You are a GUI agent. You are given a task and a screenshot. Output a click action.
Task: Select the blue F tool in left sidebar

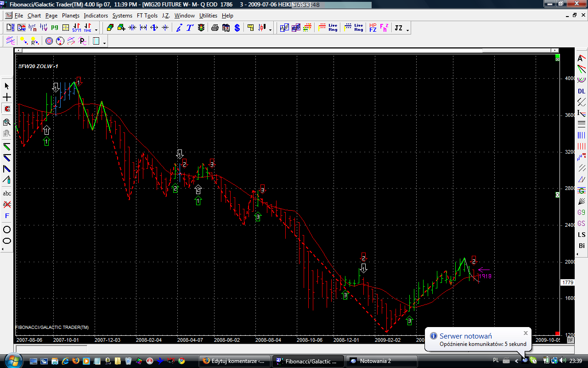click(x=7, y=216)
